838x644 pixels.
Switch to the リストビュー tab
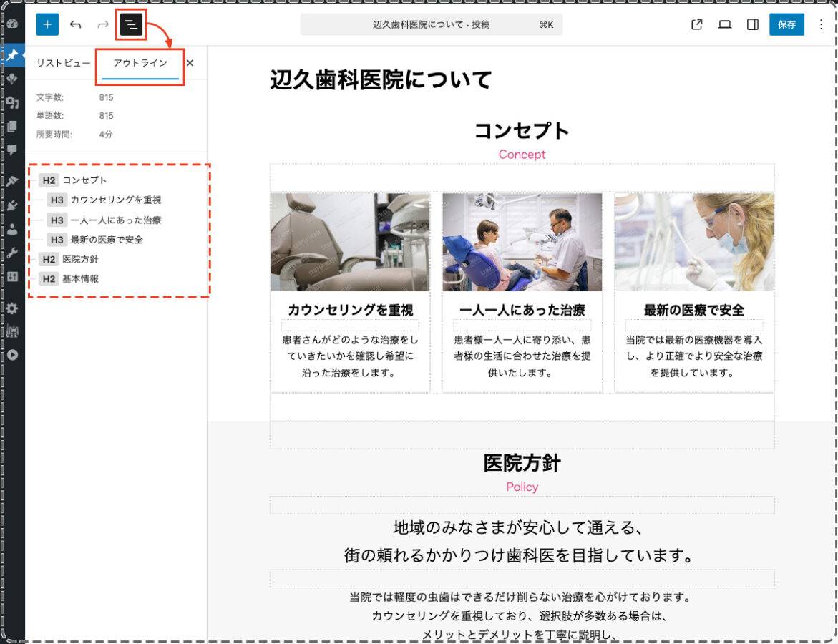click(64, 63)
